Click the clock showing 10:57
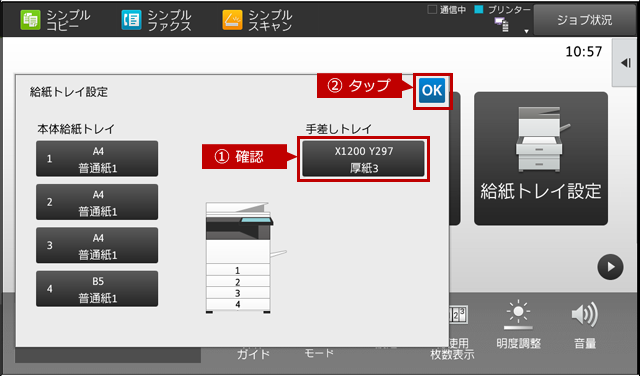 click(x=584, y=52)
